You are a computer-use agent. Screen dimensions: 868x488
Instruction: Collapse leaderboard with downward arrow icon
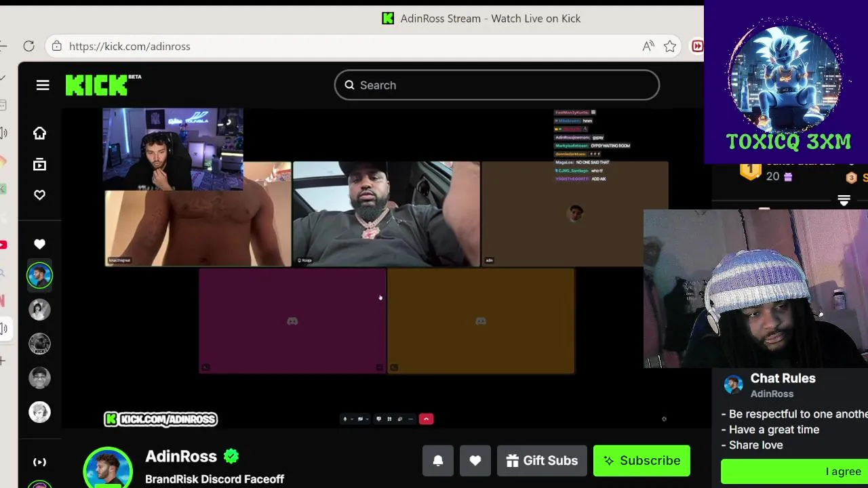[844, 201]
